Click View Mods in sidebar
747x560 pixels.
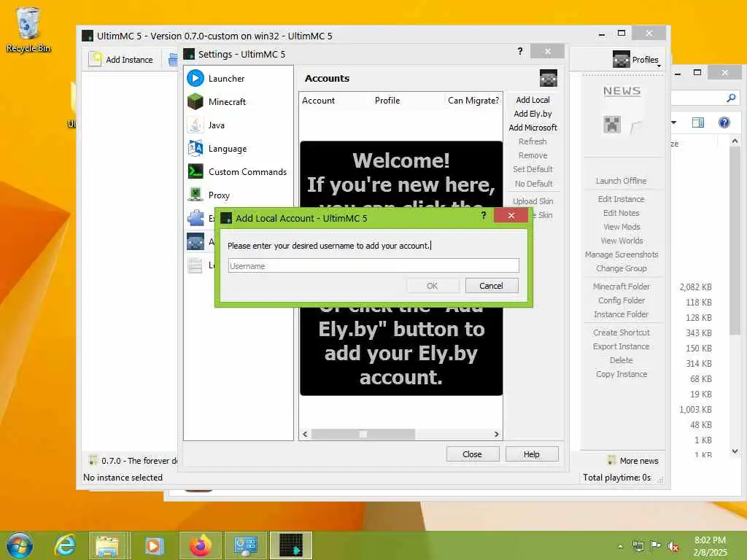[622, 227]
